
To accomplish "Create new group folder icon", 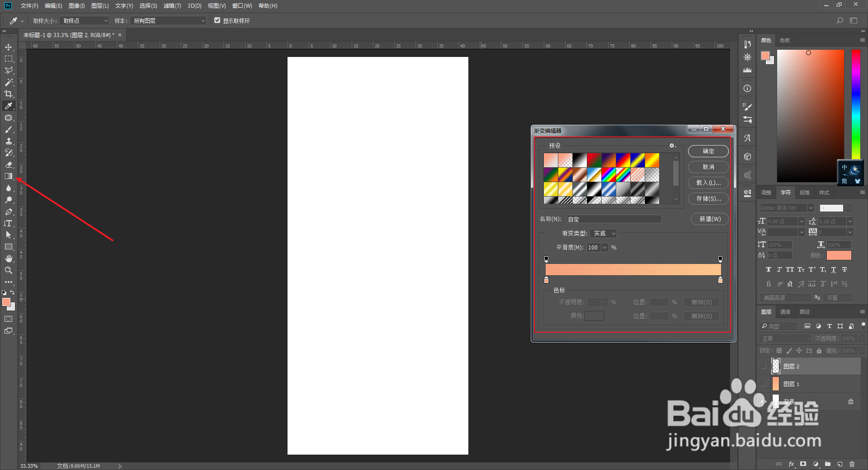I will 828,464.
